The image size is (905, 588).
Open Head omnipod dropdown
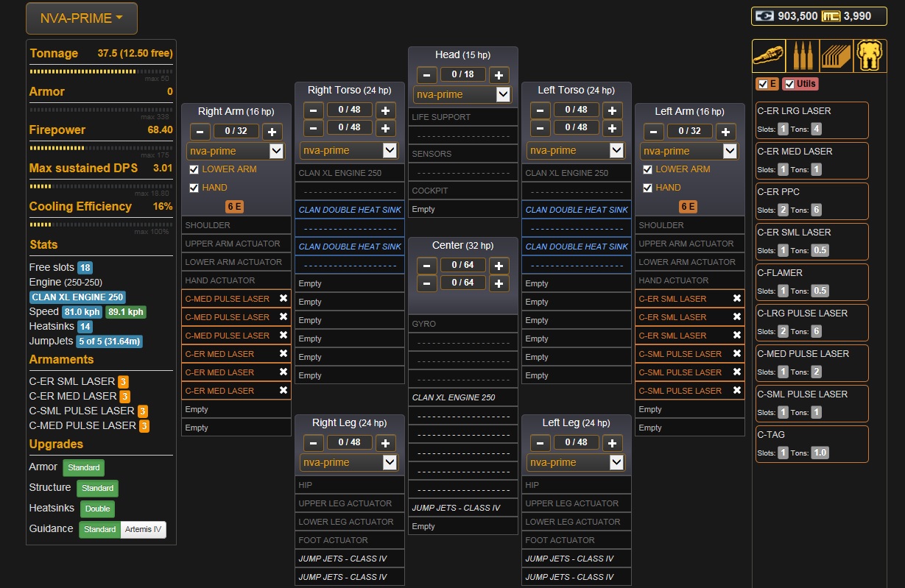pyautogui.click(x=462, y=94)
